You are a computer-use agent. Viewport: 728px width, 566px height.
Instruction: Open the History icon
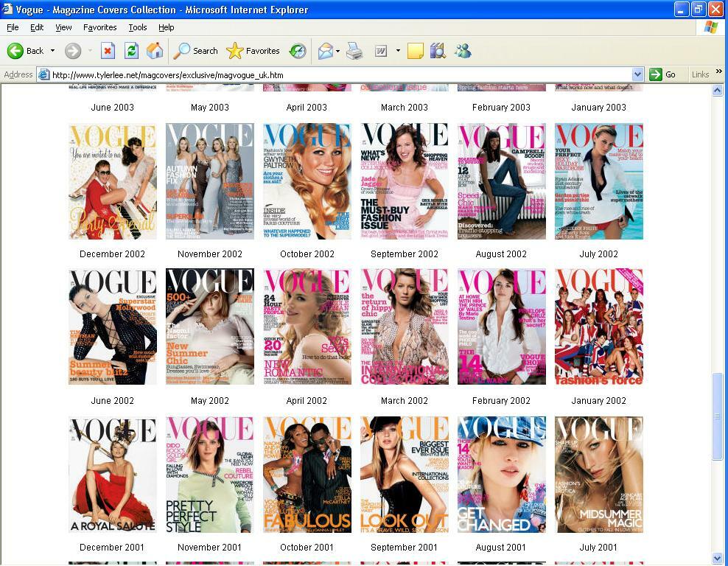point(298,51)
